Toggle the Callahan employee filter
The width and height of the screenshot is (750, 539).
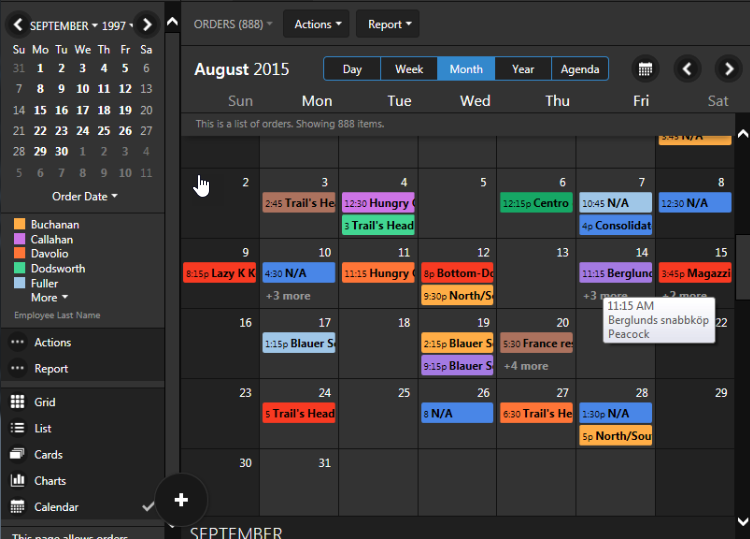tap(52, 240)
